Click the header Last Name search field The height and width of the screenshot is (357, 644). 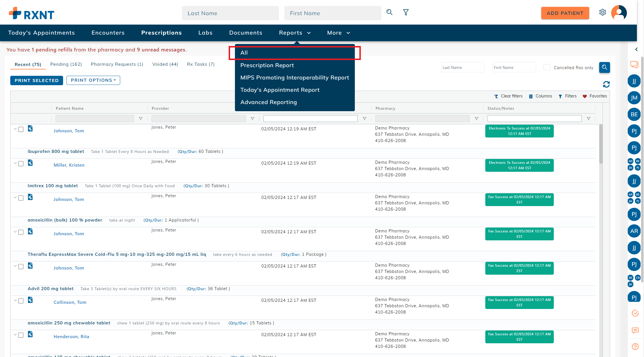230,13
